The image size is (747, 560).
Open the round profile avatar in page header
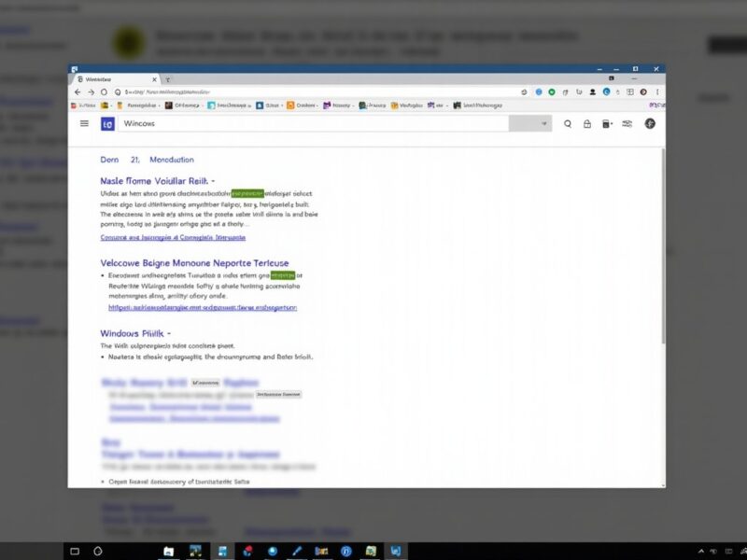point(650,124)
